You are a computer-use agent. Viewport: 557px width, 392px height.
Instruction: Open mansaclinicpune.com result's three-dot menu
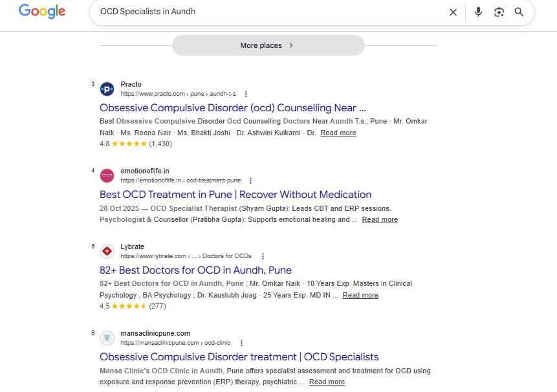241,343
